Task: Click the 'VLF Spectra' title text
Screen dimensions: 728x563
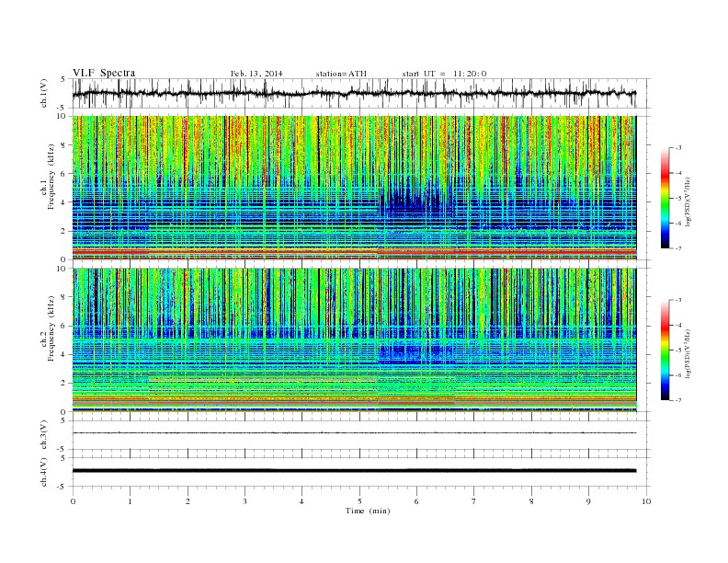Action: tap(104, 73)
